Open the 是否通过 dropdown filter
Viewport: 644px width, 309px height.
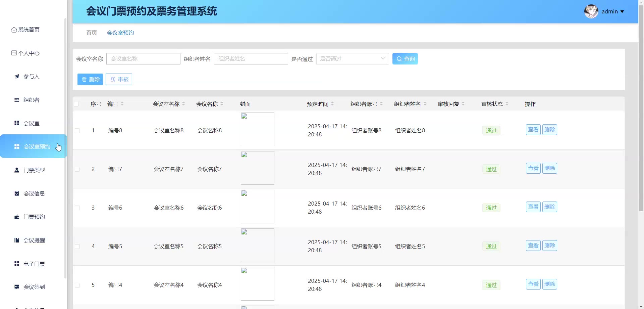tap(352, 59)
